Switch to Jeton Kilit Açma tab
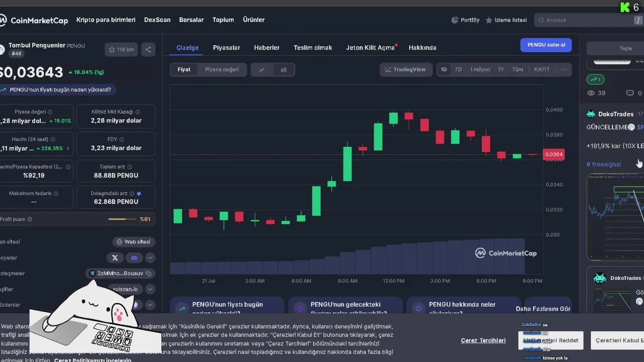This screenshot has height=362, width=644. pos(371,48)
